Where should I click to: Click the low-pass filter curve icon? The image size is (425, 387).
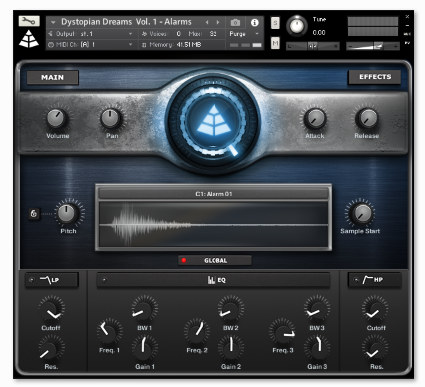pos(46,280)
